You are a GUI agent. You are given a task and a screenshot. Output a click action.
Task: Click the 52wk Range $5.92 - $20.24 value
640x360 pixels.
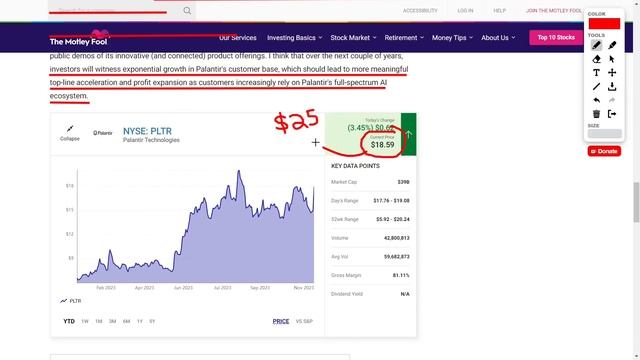pyautogui.click(x=393, y=219)
